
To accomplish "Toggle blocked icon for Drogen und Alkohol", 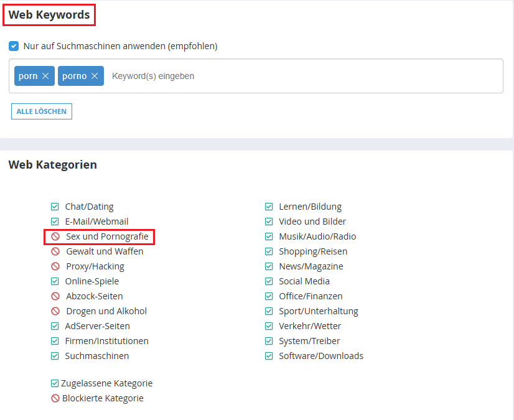I will 55,311.
